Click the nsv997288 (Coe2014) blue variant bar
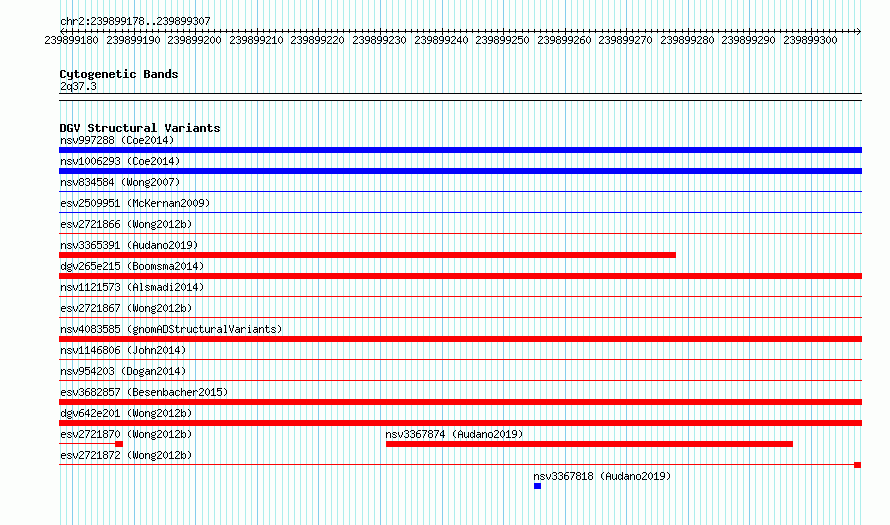 click(x=460, y=150)
